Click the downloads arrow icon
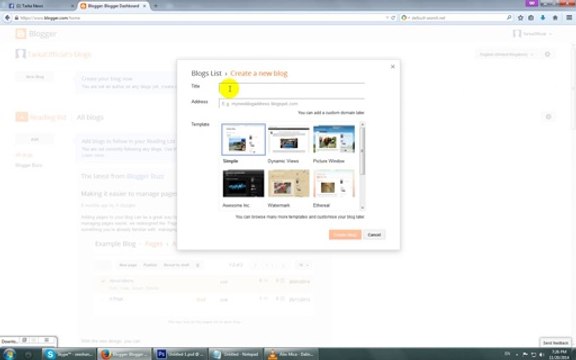Image resolution: width=576 pixels, height=360 pixels. 543,18
